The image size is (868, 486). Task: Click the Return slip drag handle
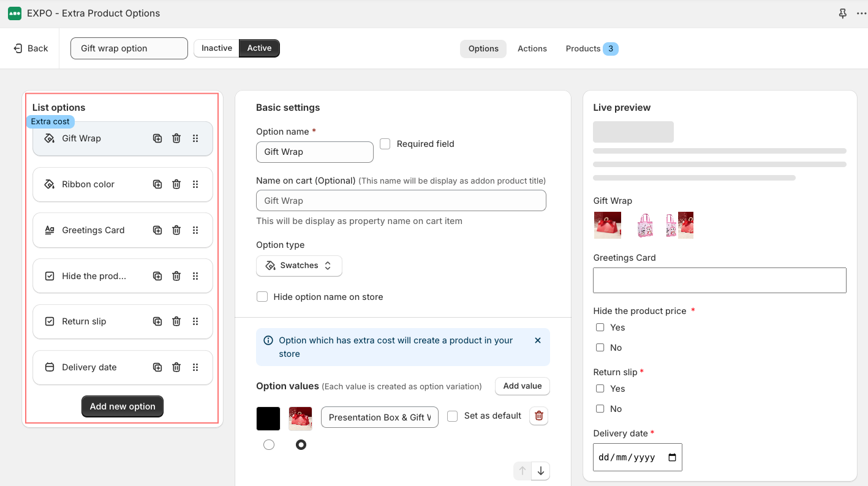click(x=195, y=321)
